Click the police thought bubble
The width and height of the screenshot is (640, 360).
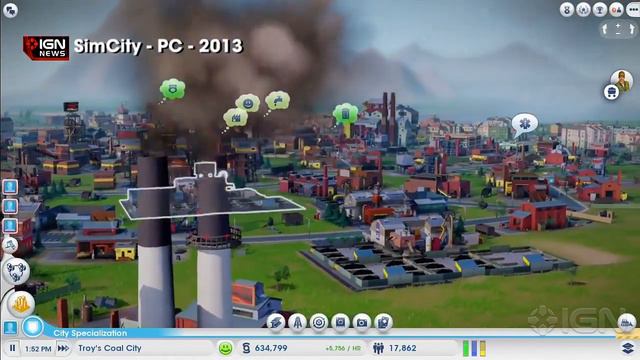tap(172, 89)
